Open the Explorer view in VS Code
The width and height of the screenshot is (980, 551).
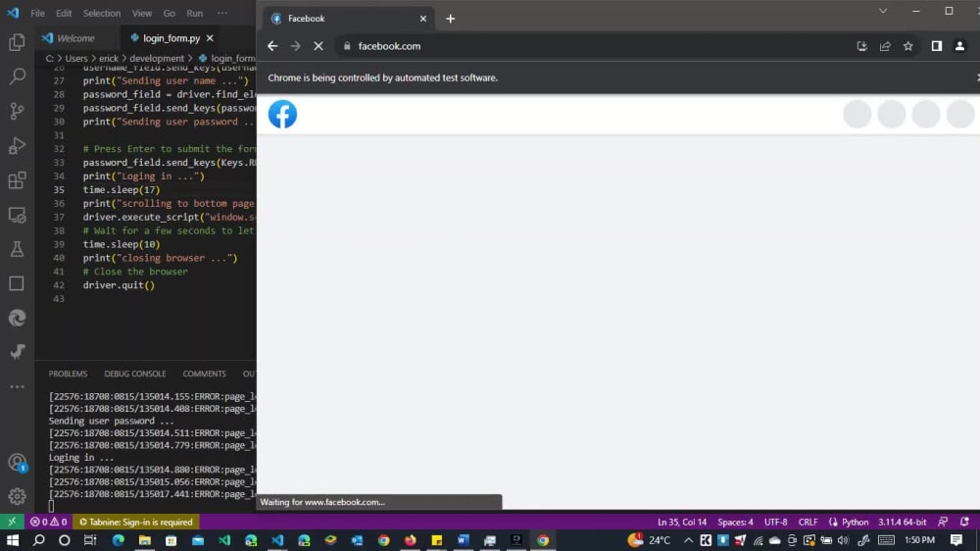(17, 42)
